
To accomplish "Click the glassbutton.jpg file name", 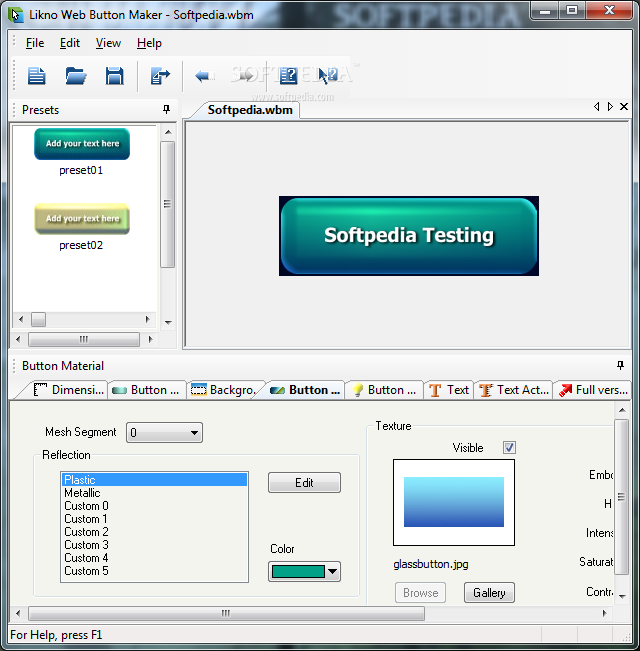I will 431,564.
